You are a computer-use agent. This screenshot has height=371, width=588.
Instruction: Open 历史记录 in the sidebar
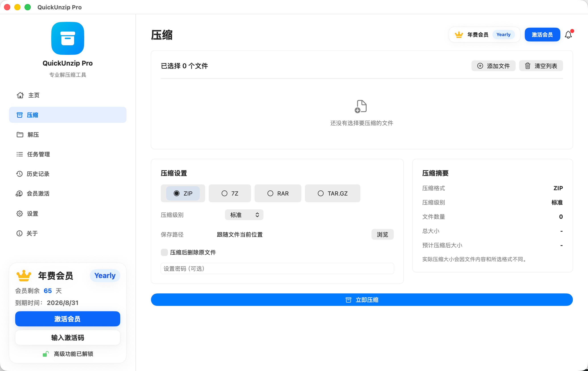coord(68,174)
